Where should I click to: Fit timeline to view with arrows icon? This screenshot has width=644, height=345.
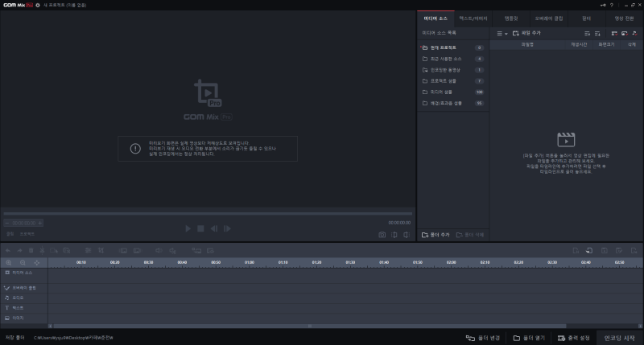click(36, 262)
